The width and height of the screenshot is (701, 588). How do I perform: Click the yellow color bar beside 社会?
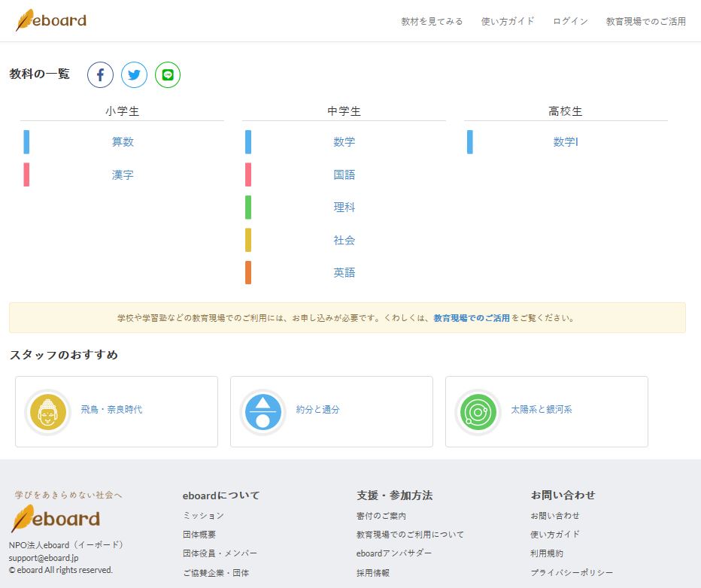pyautogui.click(x=248, y=241)
